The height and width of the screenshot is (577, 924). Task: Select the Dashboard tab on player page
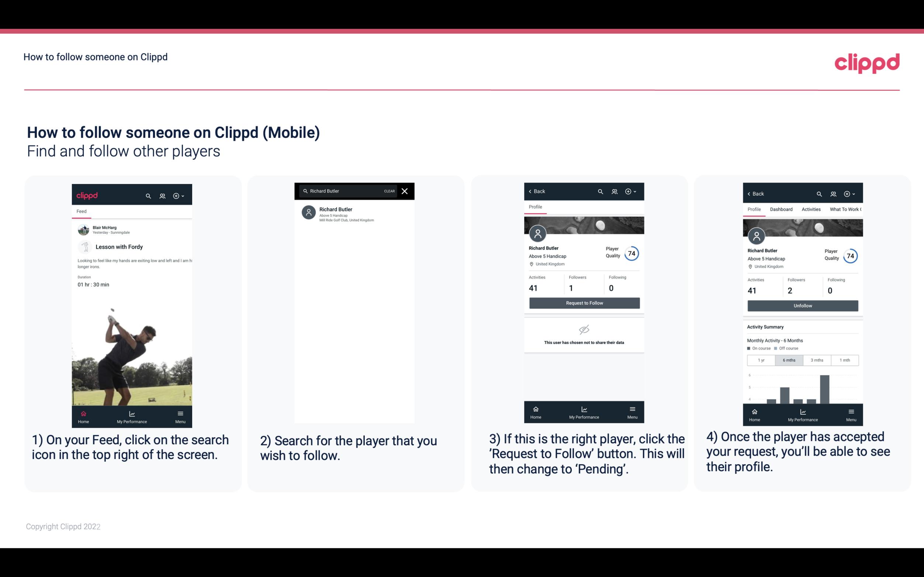click(782, 209)
